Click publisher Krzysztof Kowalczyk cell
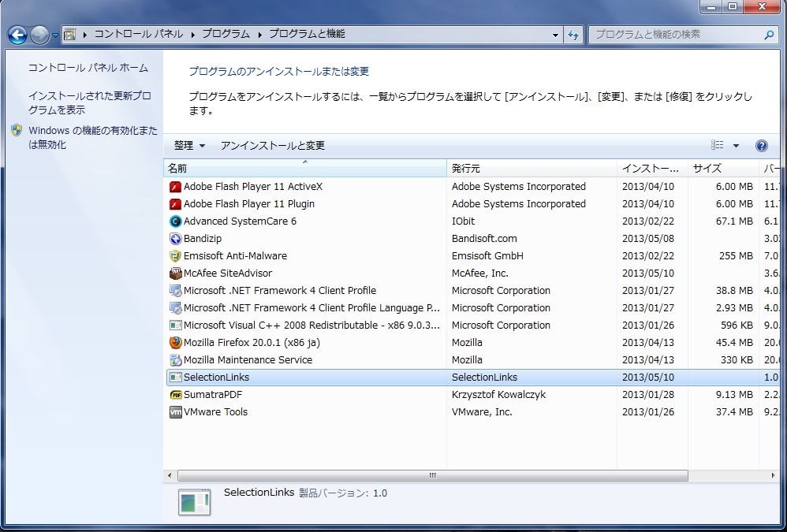 [498, 395]
